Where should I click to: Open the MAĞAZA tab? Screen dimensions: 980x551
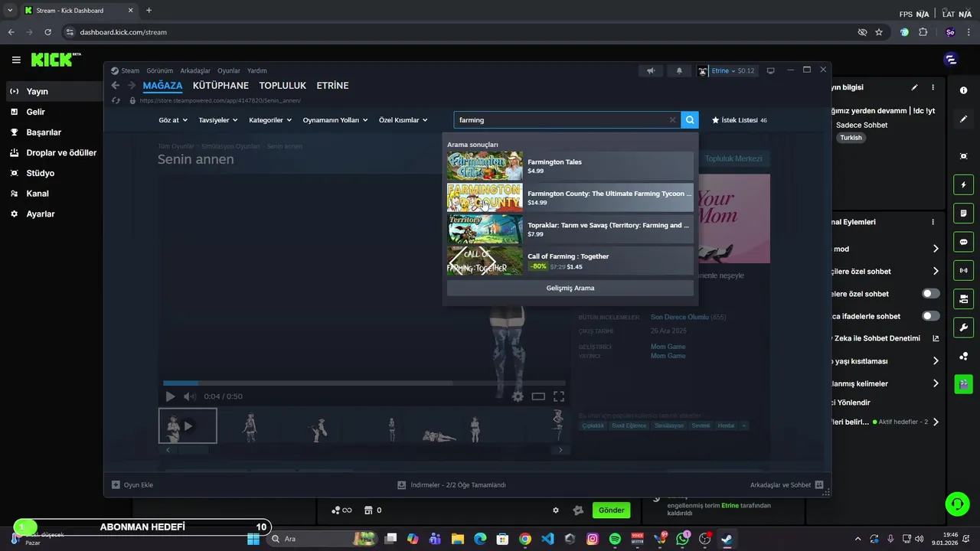click(x=162, y=86)
